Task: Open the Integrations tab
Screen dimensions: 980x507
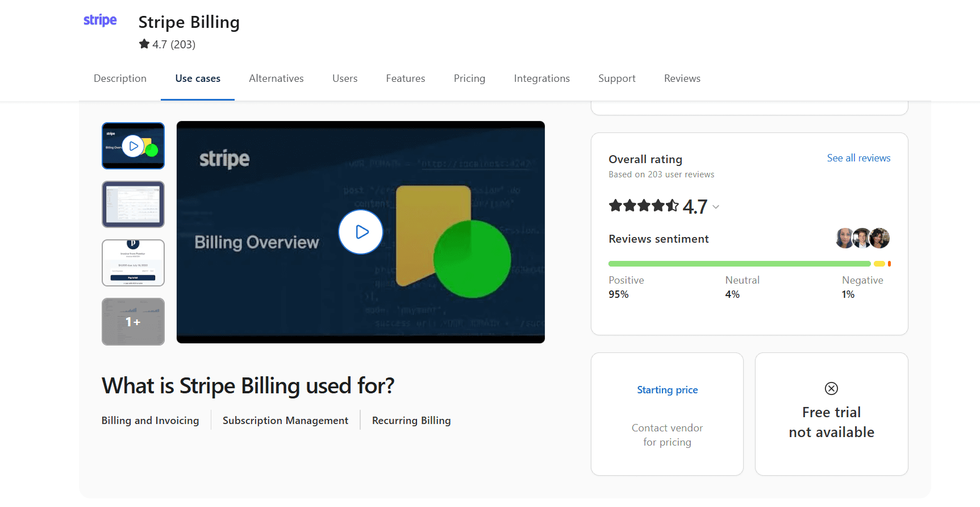Action: [x=542, y=78]
